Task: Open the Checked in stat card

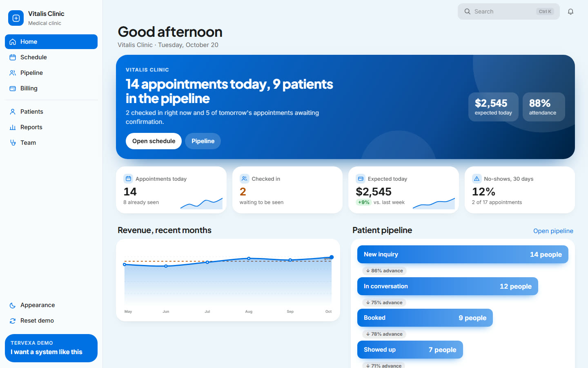Action: pos(287,190)
